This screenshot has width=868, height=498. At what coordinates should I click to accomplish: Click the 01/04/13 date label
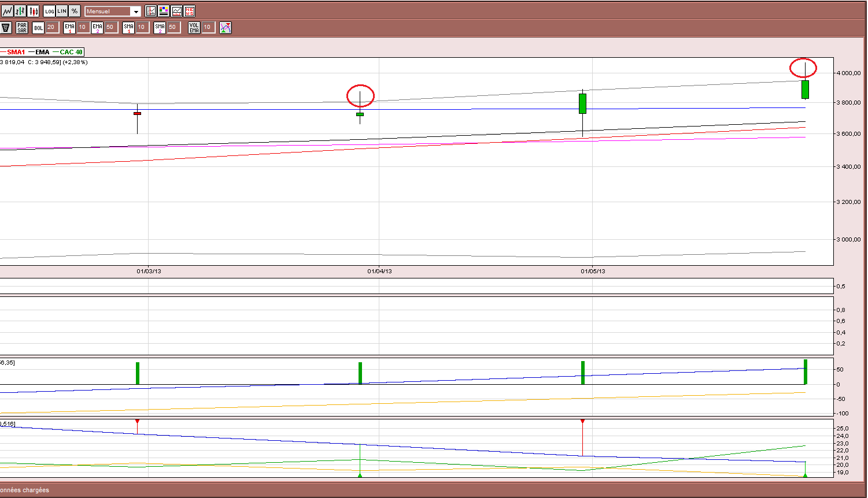(x=379, y=271)
